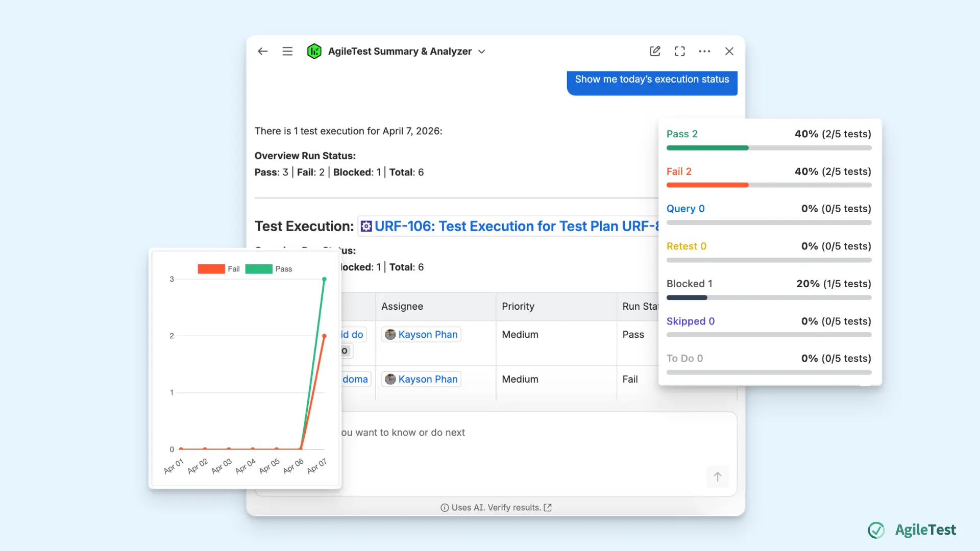
Task: Close the analyzer chat panel
Action: (729, 51)
